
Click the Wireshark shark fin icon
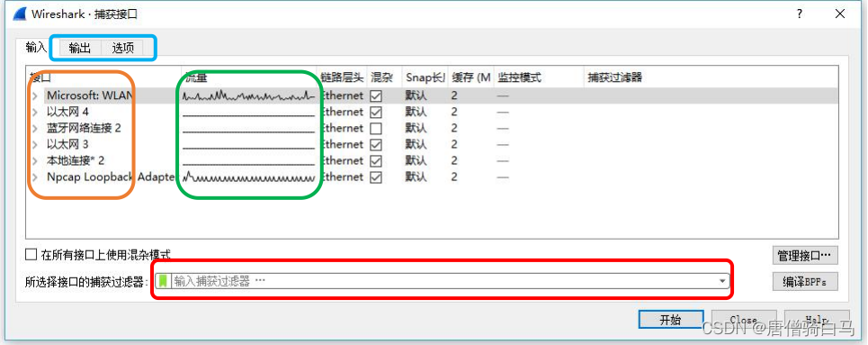click(20, 14)
